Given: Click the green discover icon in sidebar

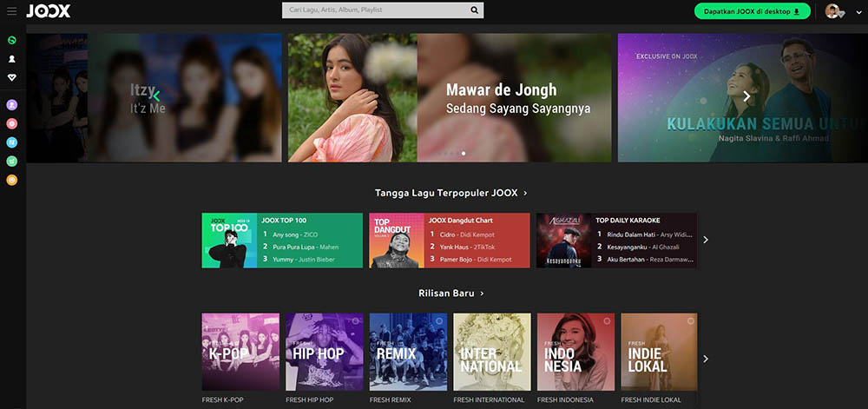Looking at the screenshot, I should point(12,41).
